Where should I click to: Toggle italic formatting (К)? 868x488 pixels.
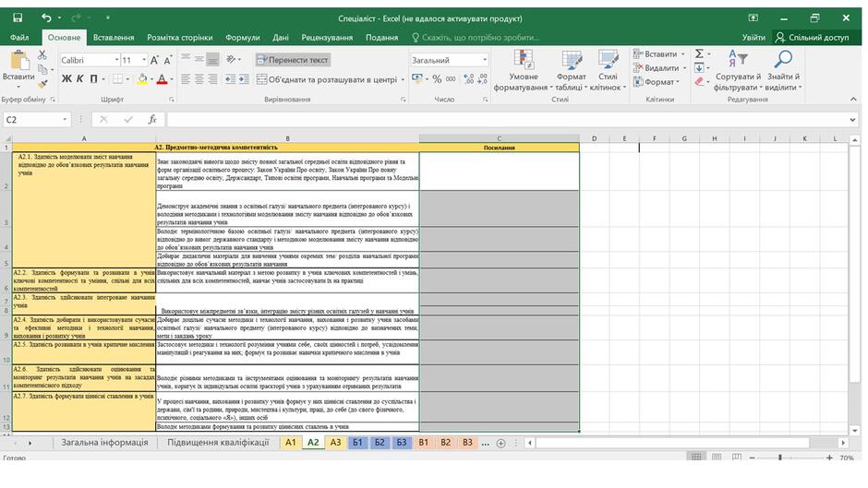79,79
